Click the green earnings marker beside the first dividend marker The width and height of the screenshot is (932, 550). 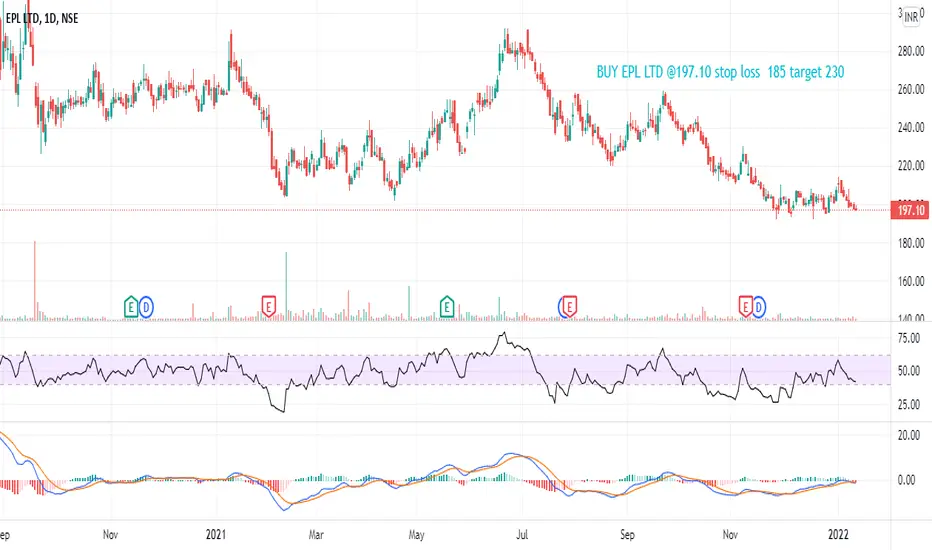131,307
